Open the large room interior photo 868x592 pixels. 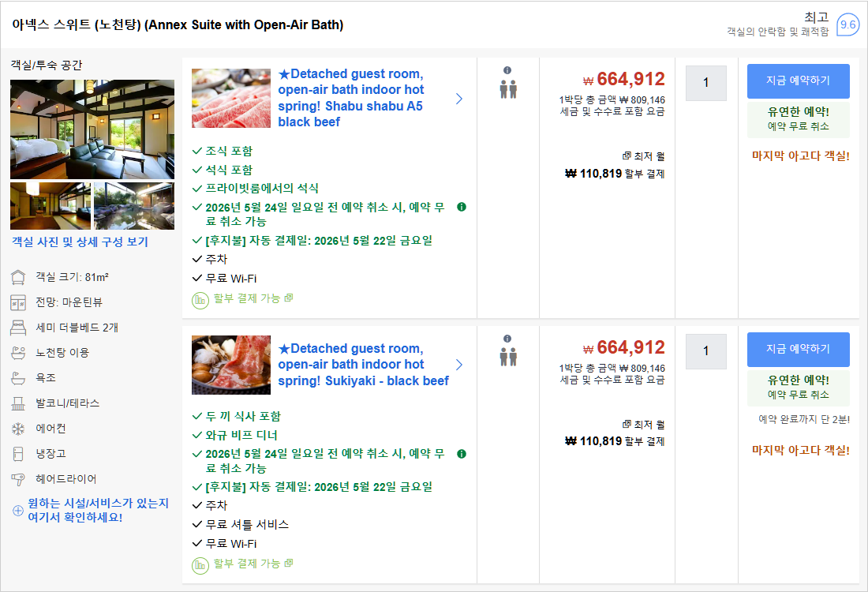point(92,129)
